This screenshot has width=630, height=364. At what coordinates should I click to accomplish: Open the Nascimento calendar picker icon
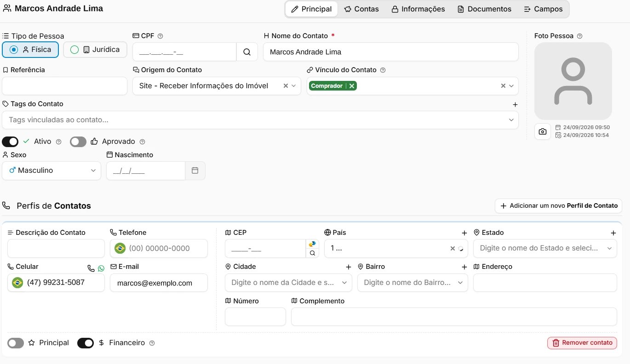[195, 171]
